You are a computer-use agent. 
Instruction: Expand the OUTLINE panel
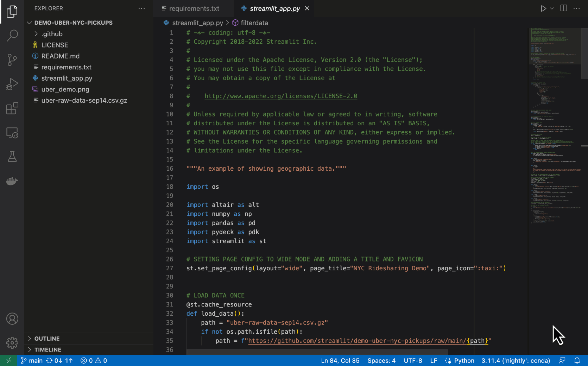[x=47, y=339]
